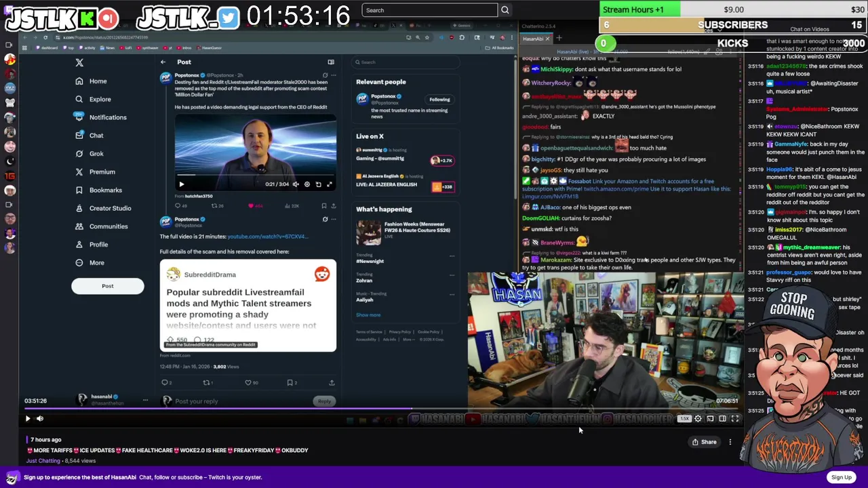Enable picture-in-picture on tweet video
This screenshot has width=868, height=488.
[x=318, y=184]
